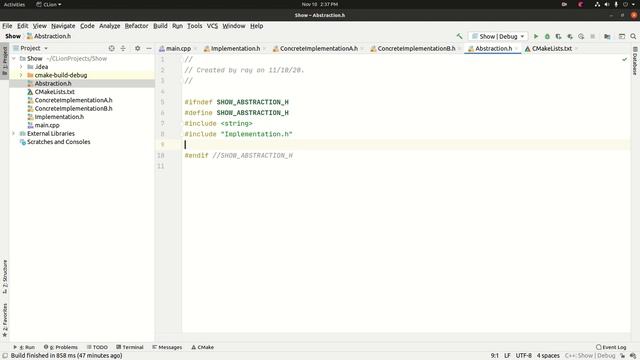The width and height of the screenshot is (640, 360).
Task: Click the Collapse All icon in Project panel
Action: coord(123,48)
